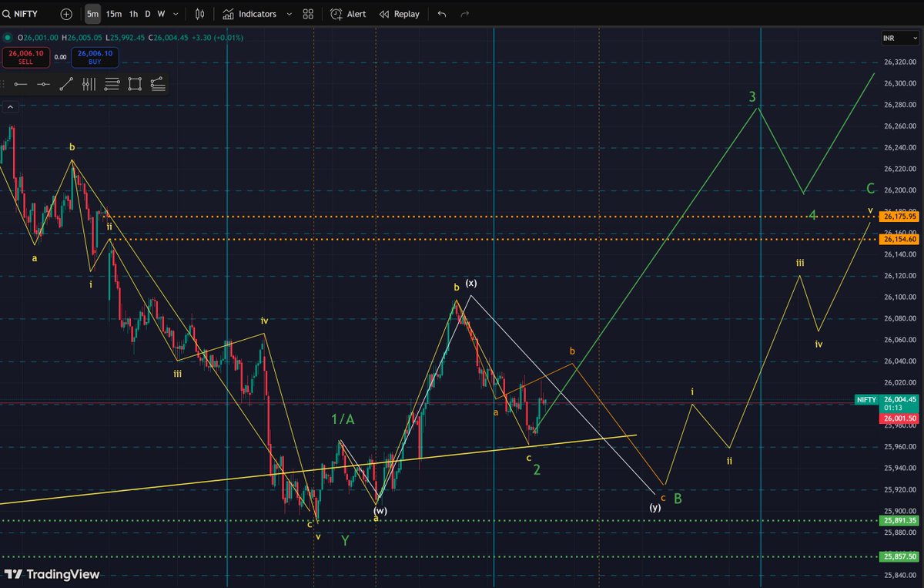Select the horizontal line drawing tool
The height and width of the screenshot is (588, 924).
pos(21,83)
